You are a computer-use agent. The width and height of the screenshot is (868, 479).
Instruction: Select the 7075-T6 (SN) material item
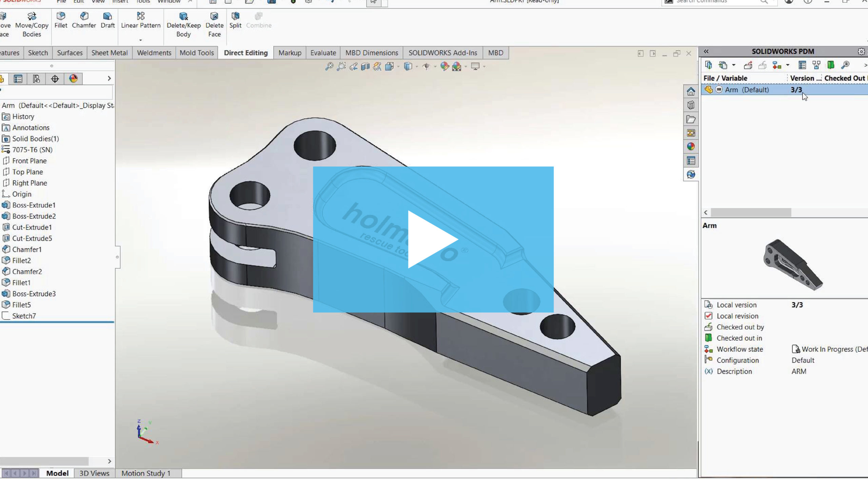coord(32,149)
